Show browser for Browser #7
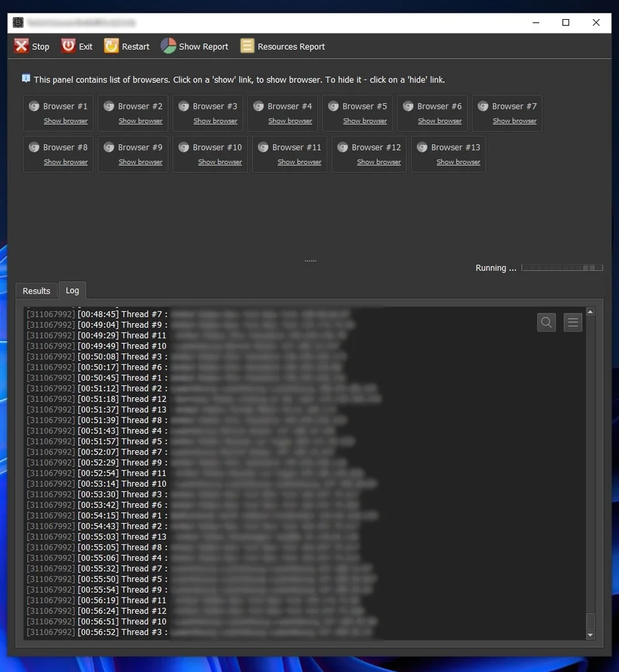Viewport: 619px width, 672px height. [x=514, y=121]
